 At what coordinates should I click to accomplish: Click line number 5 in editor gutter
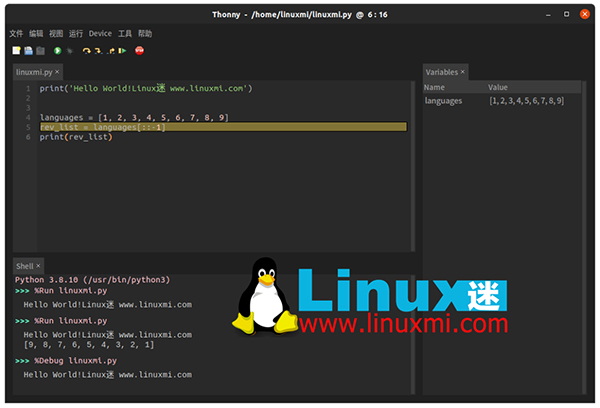coord(28,127)
